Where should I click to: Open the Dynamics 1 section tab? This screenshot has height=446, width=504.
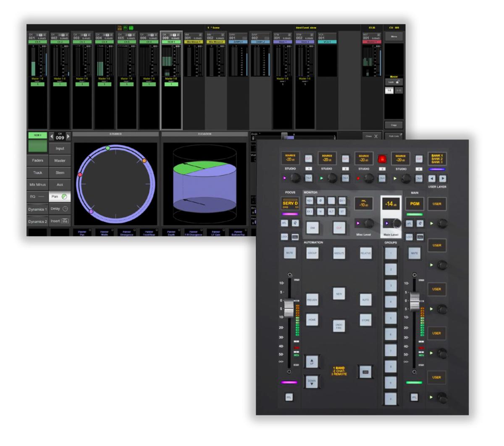pos(37,209)
